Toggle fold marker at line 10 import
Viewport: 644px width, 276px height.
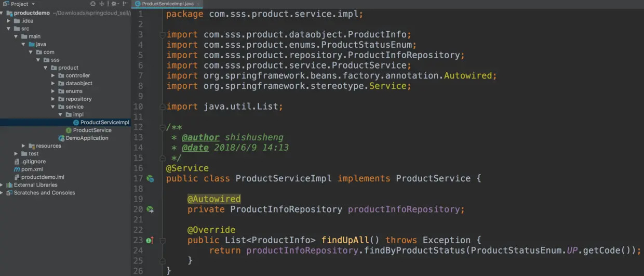click(163, 107)
